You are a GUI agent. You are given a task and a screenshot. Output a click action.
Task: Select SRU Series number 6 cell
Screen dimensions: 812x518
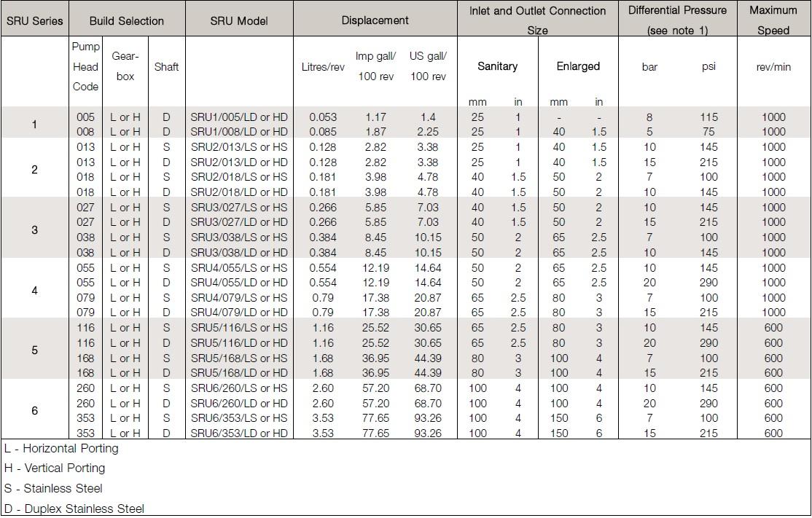[35, 411]
